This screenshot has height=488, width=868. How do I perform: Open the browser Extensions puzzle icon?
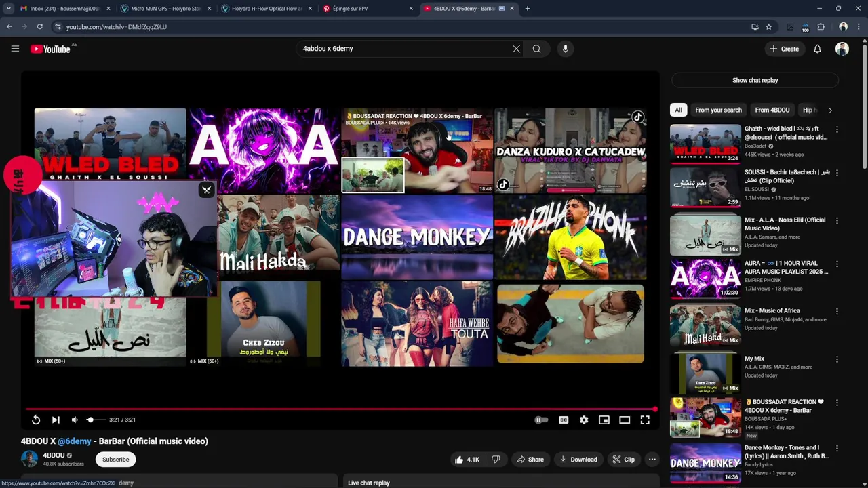click(x=821, y=27)
